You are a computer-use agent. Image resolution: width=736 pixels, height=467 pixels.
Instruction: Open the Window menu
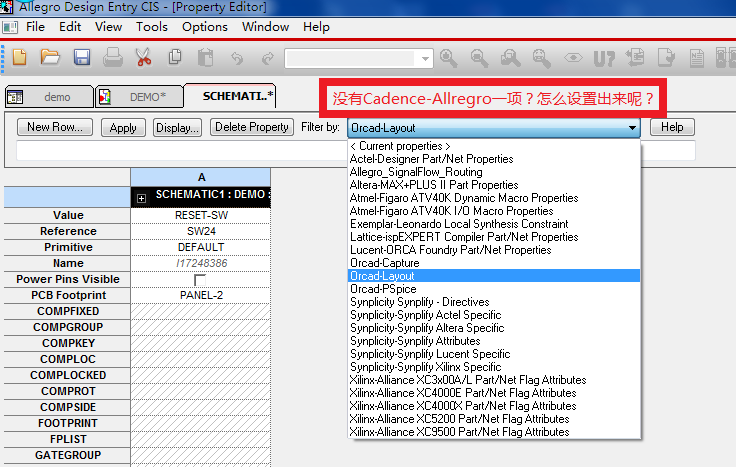click(x=265, y=27)
